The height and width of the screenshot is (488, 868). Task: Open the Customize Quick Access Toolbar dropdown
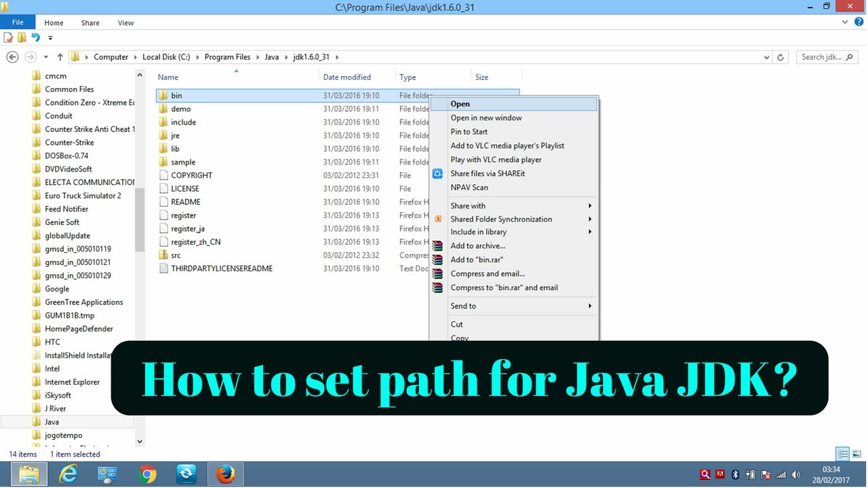tap(50, 38)
